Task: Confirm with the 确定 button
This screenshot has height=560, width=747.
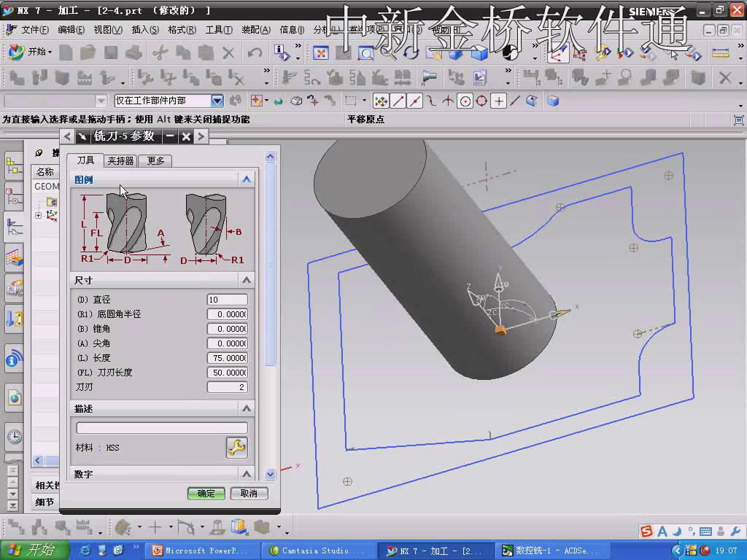Action: coord(206,494)
